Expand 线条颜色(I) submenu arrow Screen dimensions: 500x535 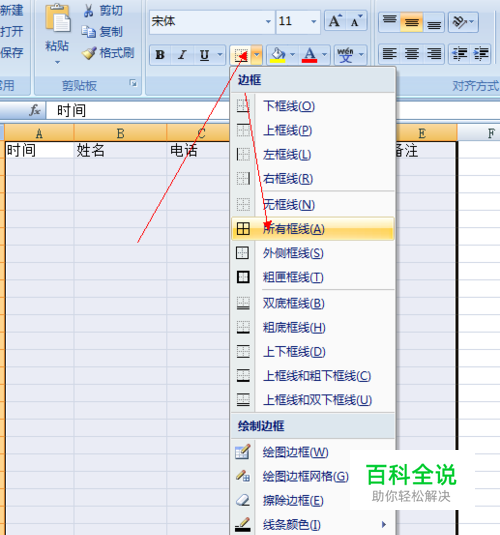(384, 524)
